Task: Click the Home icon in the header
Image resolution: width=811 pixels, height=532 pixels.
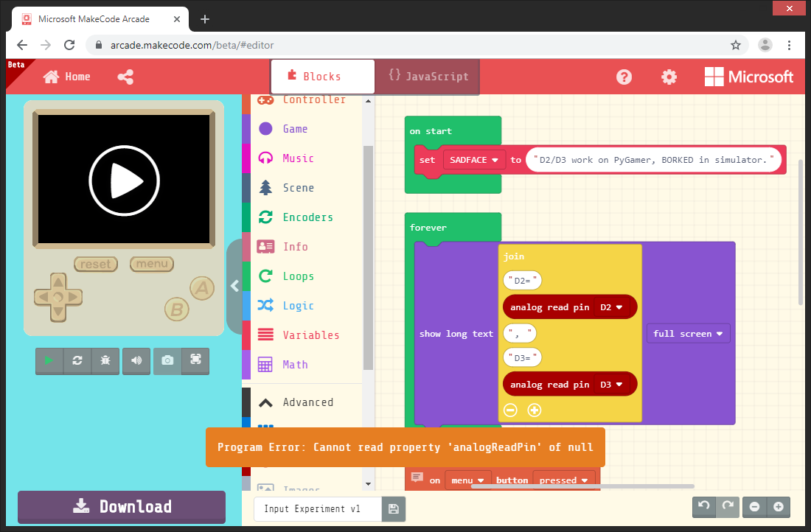Action: tap(51, 77)
